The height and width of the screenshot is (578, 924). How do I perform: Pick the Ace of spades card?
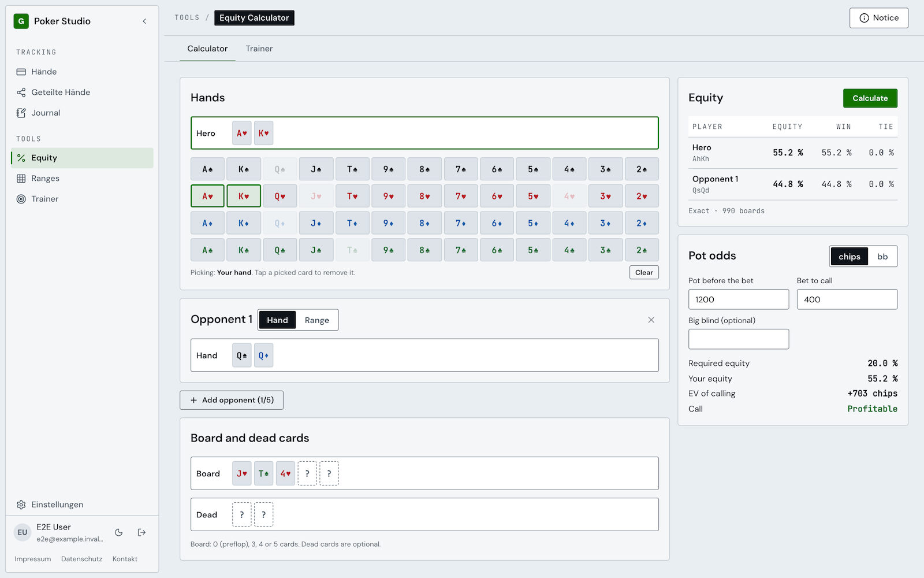[x=207, y=169]
